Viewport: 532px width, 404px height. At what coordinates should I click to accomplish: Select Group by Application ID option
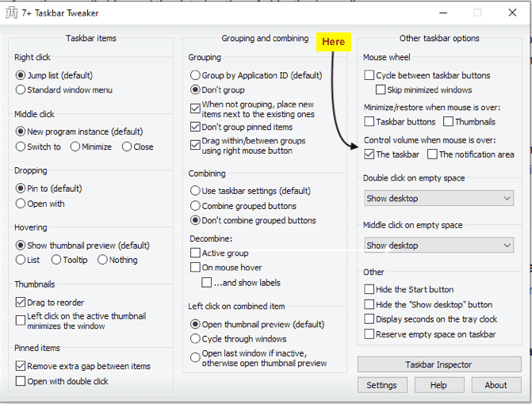pyautogui.click(x=196, y=75)
